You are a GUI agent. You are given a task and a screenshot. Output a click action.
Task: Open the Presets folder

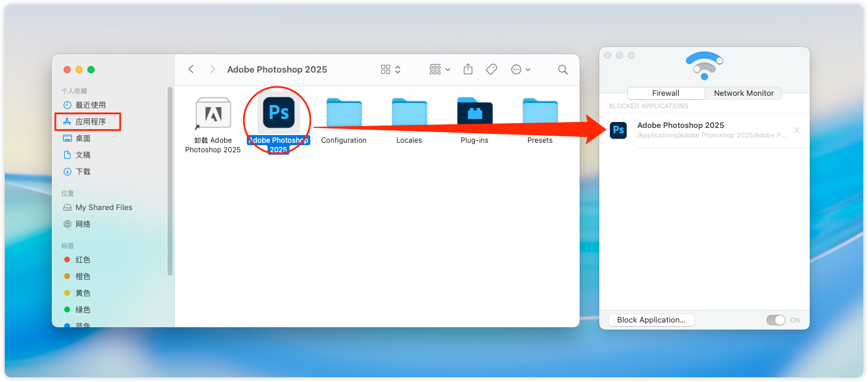click(540, 112)
